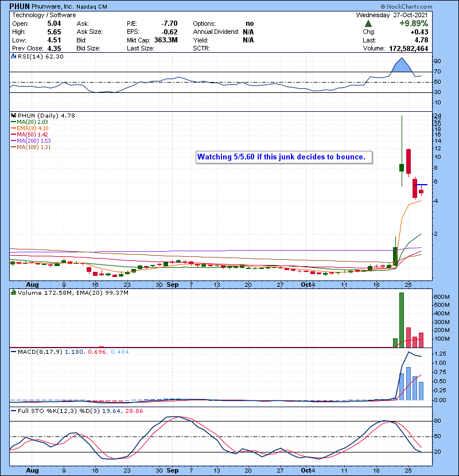Image resolution: width=459 pixels, height=476 pixels.
Task: Click the MACD value 1.180
Action: pos(74,352)
